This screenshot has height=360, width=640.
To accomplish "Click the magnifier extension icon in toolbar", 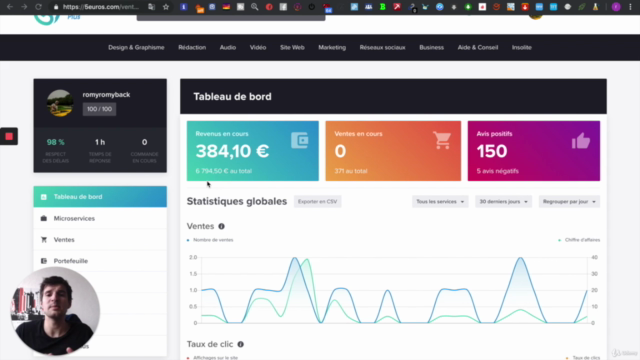I will click(x=255, y=7).
